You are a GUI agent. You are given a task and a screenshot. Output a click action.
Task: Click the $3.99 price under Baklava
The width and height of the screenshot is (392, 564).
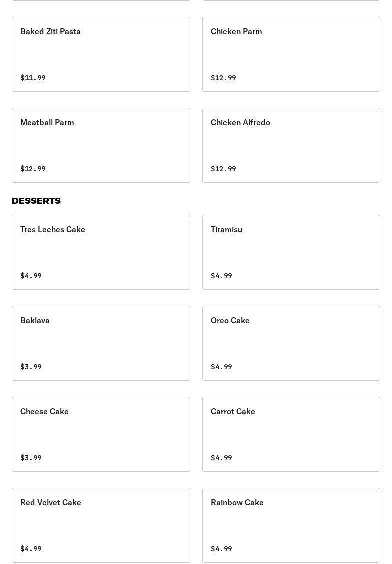[31, 367]
